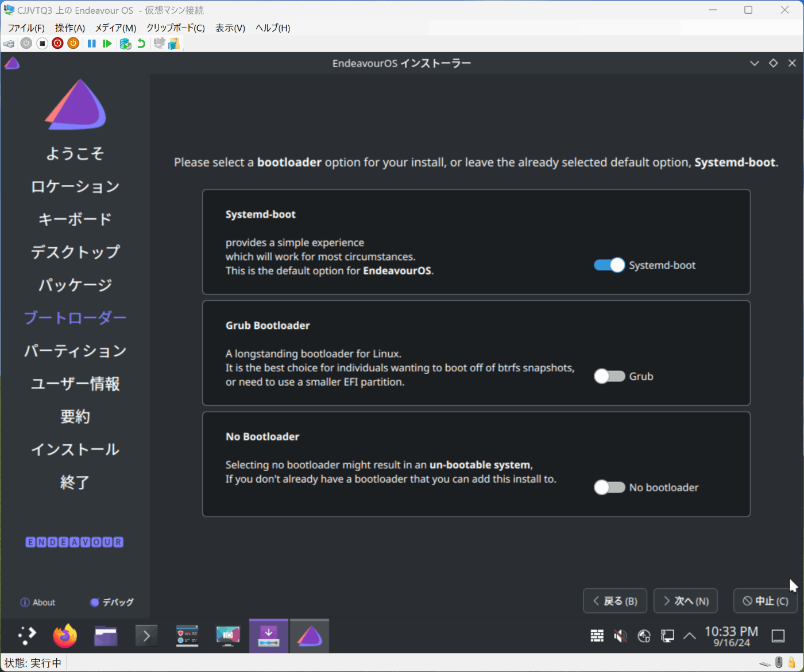Click the installer title bar downward chevron
804x672 pixels.
(755, 63)
